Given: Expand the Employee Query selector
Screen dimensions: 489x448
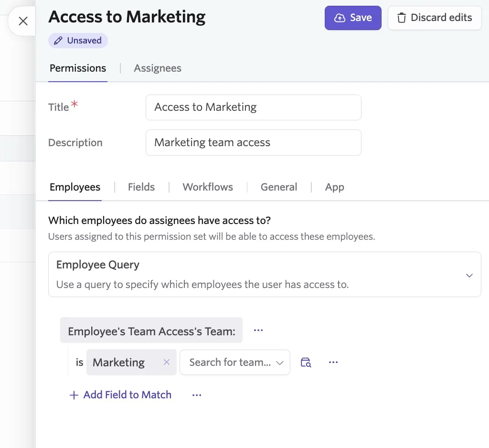Looking at the screenshot, I should coord(265,275).
